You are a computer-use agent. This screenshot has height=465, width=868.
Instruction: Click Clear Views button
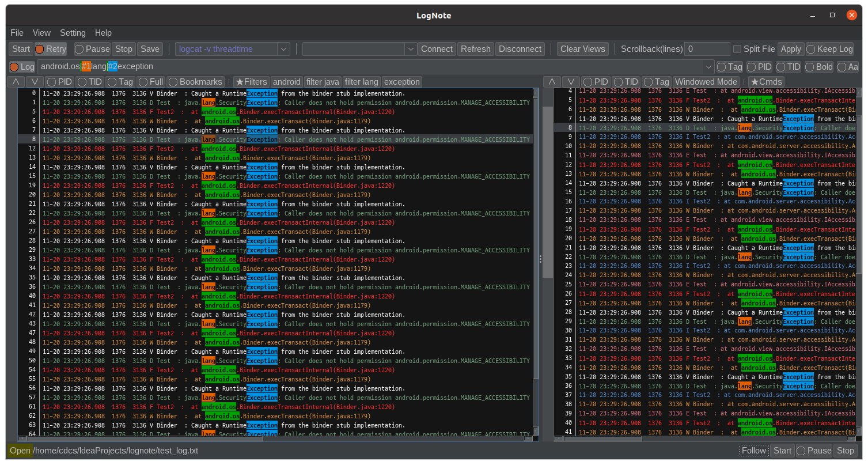click(x=583, y=49)
